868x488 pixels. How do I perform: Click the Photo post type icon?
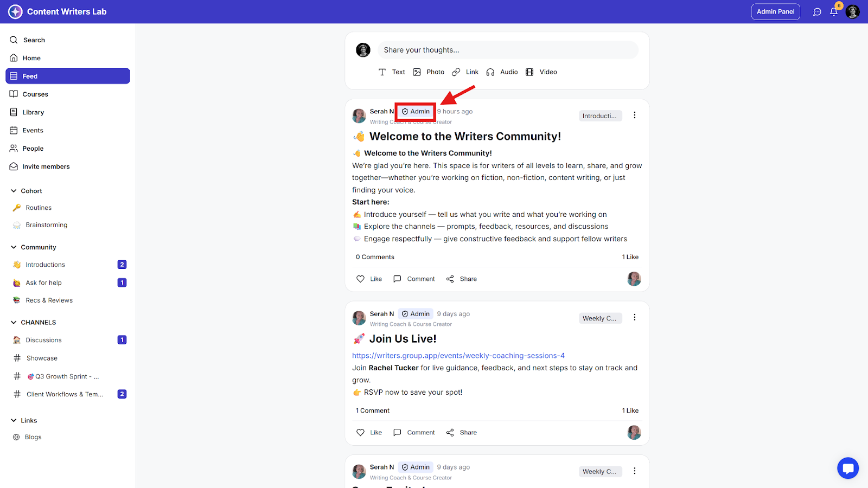[417, 72]
